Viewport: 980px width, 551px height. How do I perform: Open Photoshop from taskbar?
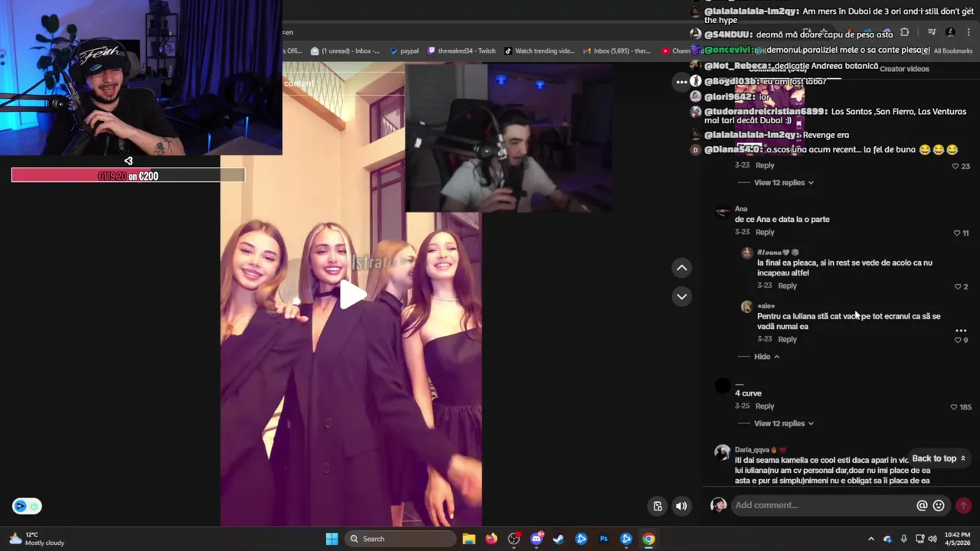(604, 539)
